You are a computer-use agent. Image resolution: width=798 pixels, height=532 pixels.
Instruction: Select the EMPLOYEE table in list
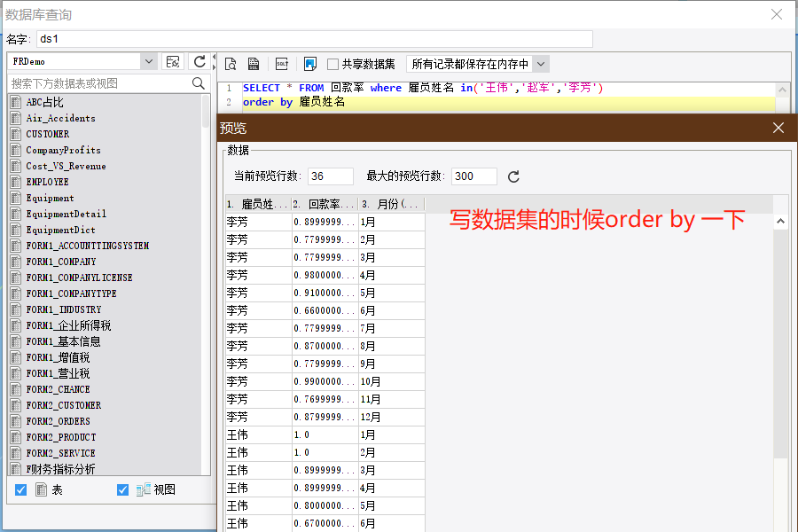click(48, 182)
